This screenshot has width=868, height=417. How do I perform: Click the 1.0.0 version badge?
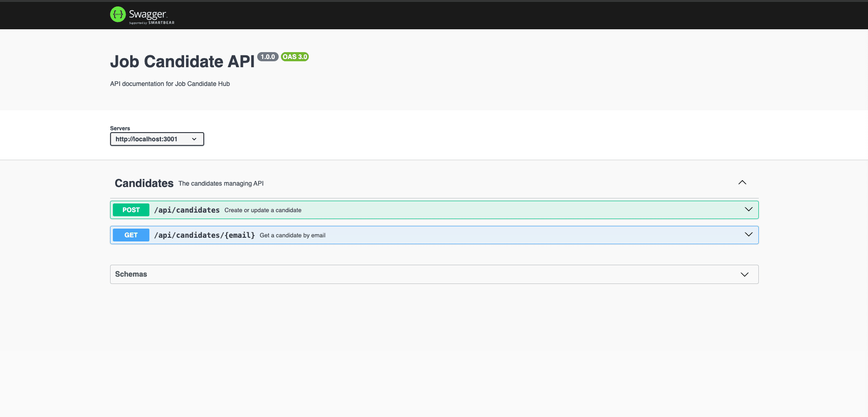[268, 57]
